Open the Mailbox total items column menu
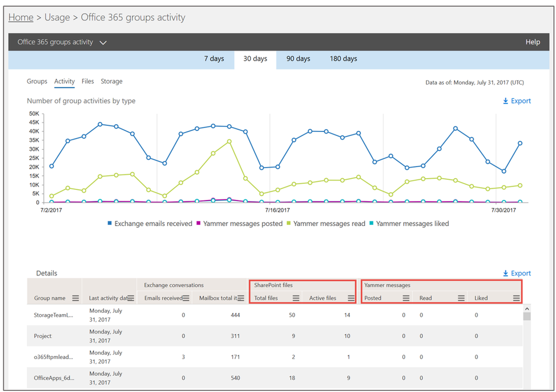The height and width of the screenshot is (392, 556). pos(241,298)
